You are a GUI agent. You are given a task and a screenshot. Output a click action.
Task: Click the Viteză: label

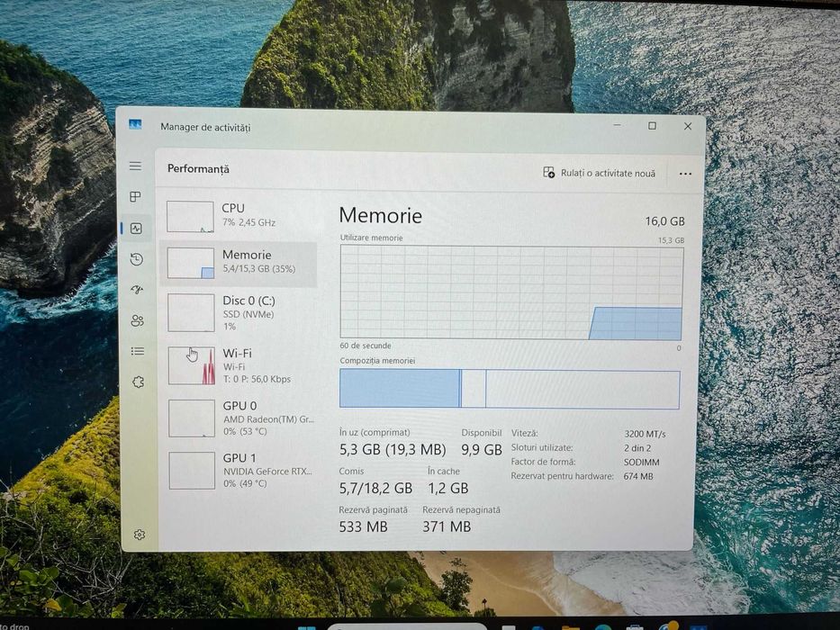tap(525, 434)
